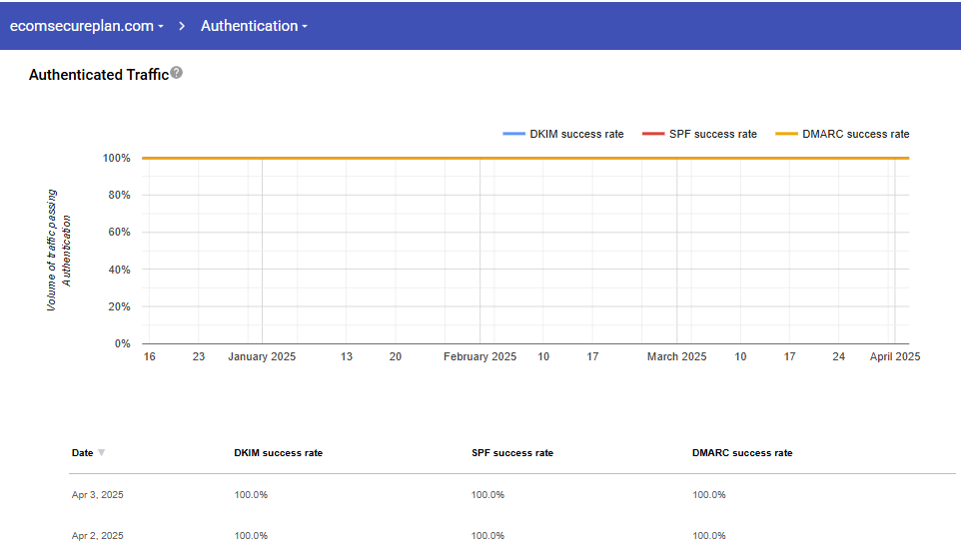Click the Authenticated Traffic heading text
This screenshot has height=560, width=961.
98,75
